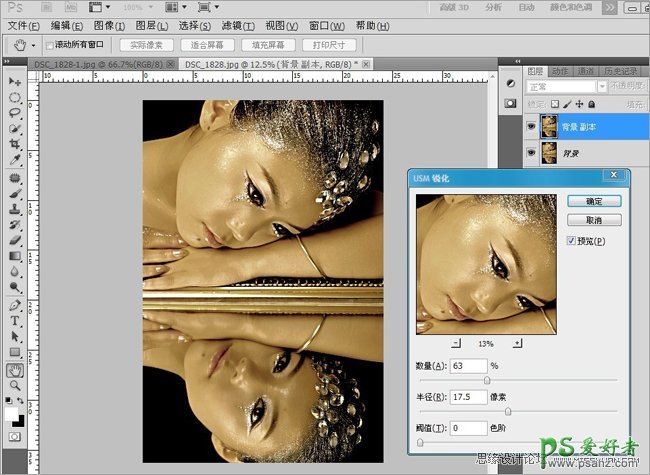
Task: Select the Eyedropper tool
Action: point(15,160)
